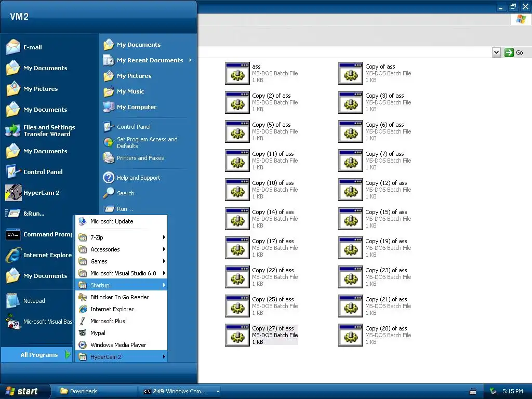Select Copy (3) of ass batch file

click(375, 102)
